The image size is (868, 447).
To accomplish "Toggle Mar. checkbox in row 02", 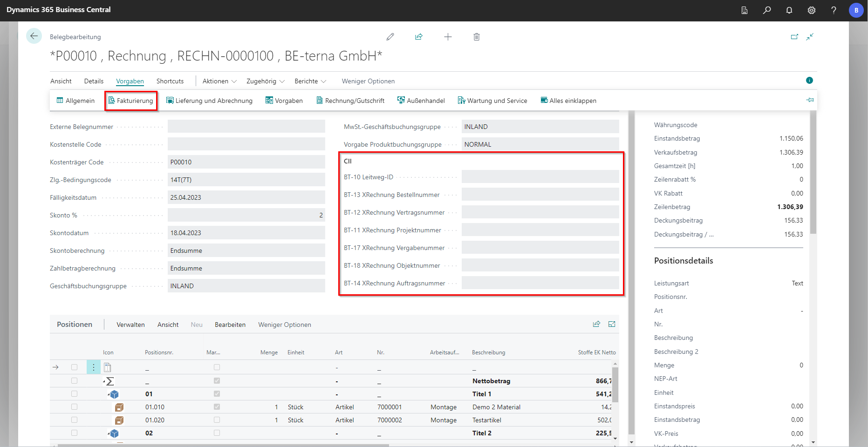I will (x=217, y=433).
